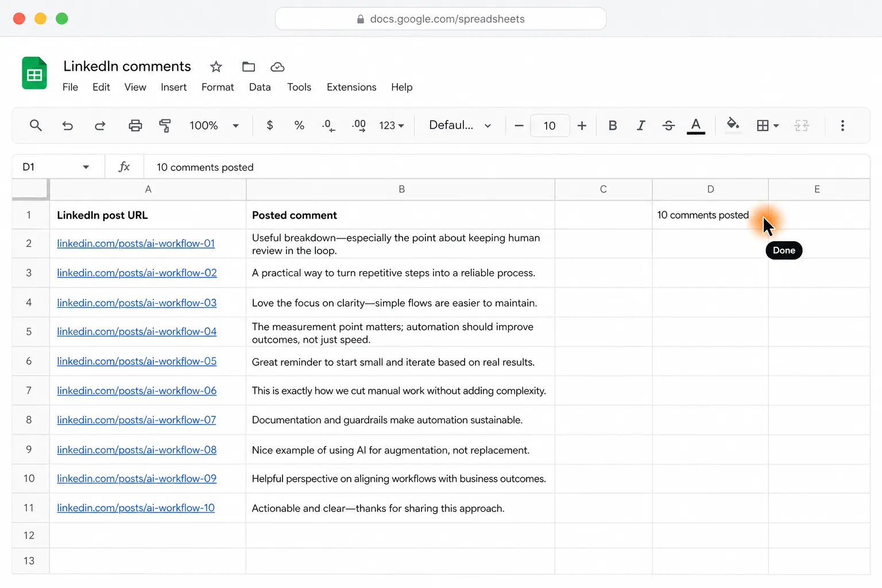Increase font size with plus button
882x588 pixels.
(582, 125)
